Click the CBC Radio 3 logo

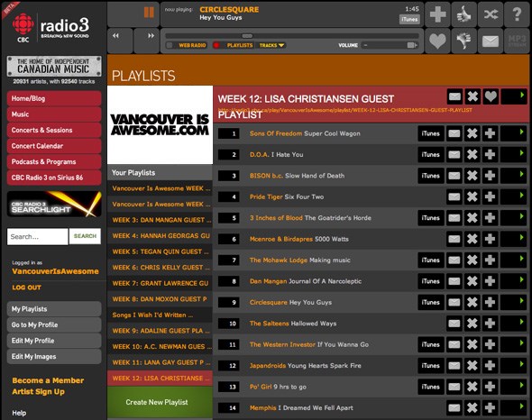coord(50,29)
